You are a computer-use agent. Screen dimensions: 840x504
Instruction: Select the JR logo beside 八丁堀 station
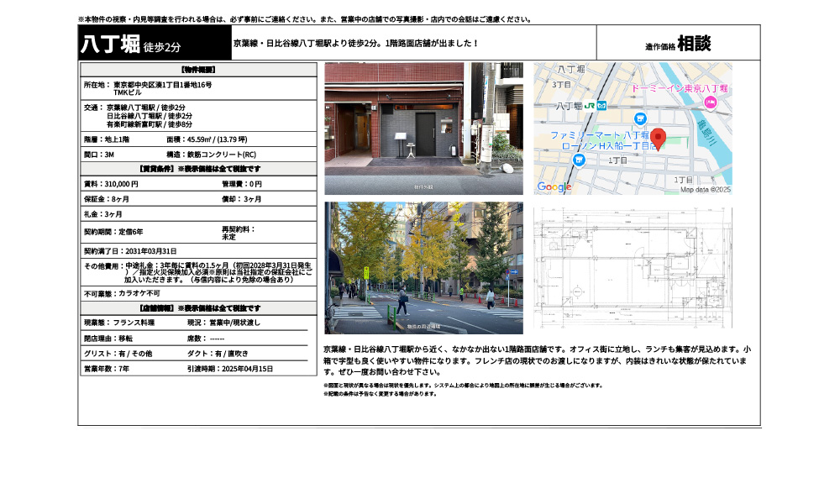coord(590,106)
